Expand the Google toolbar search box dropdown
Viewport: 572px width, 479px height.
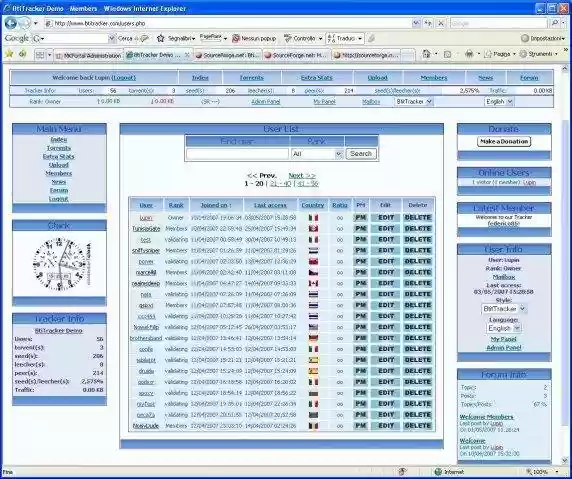pos(112,38)
